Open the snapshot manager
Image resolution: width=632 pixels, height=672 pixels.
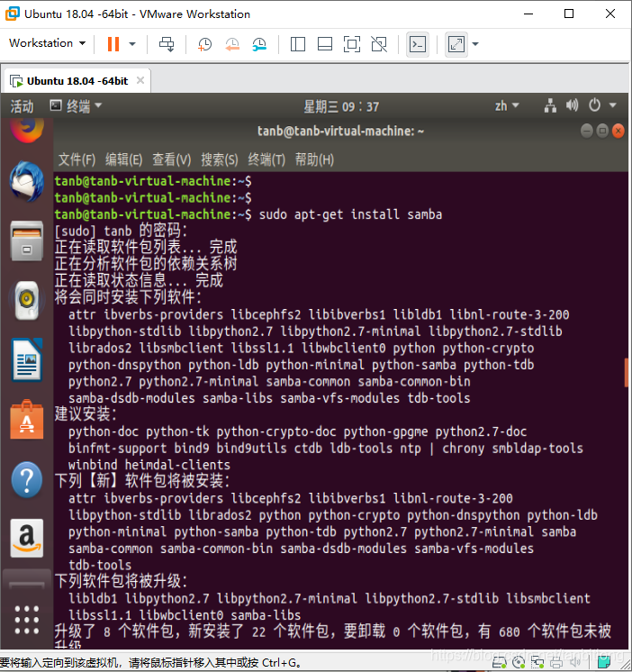pyautogui.click(x=259, y=44)
